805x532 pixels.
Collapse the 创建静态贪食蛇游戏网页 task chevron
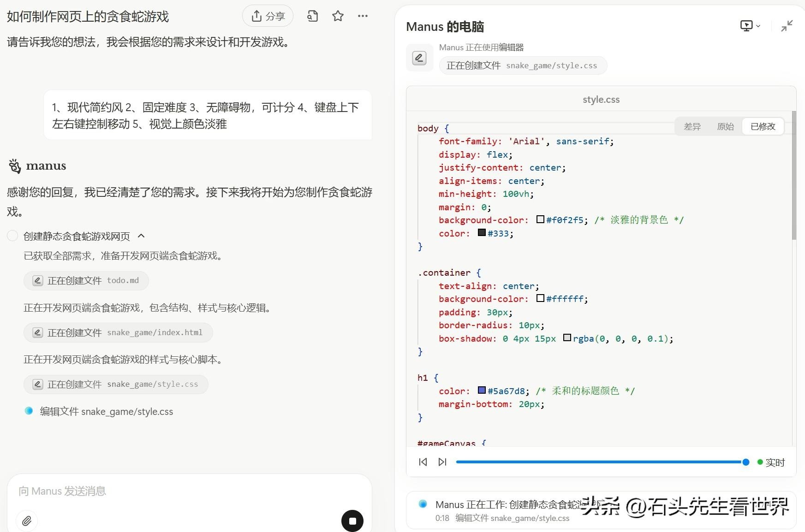tap(141, 236)
